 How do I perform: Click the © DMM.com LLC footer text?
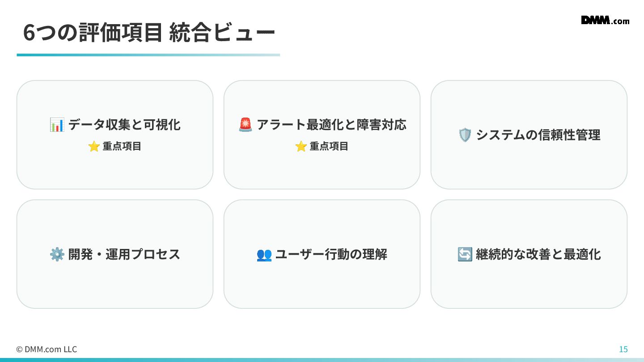pos(47,349)
